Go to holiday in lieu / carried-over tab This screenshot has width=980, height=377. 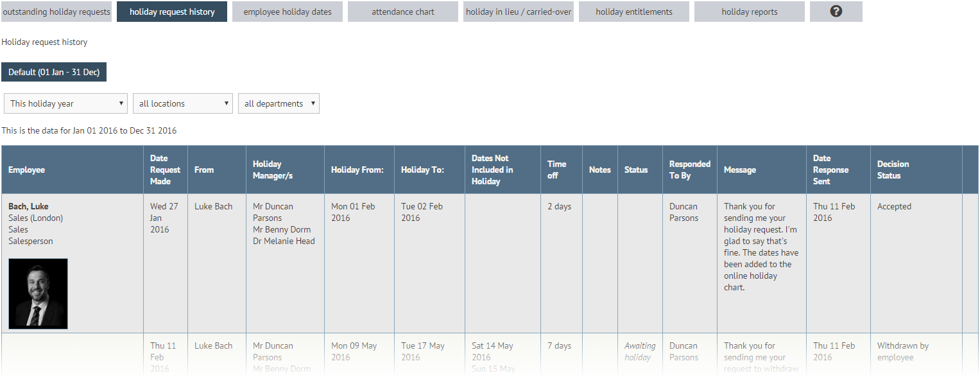(519, 12)
